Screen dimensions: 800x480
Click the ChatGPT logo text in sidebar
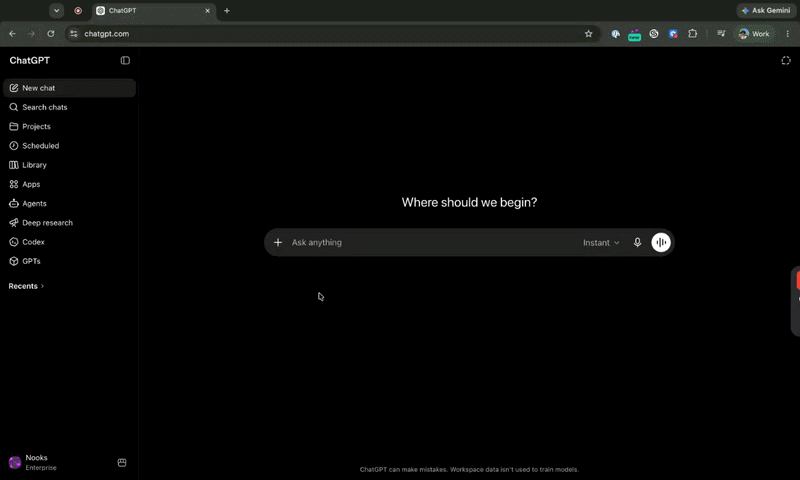tap(30, 60)
